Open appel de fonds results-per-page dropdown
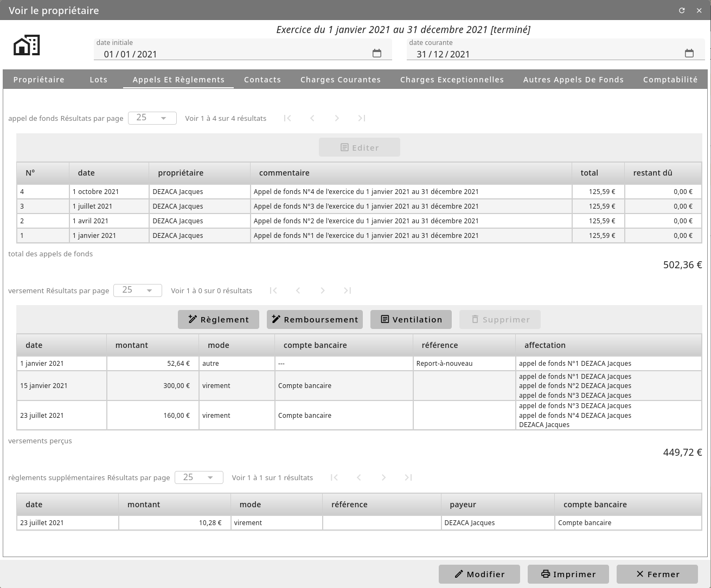The image size is (711, 588). click(x=152, y=118)
